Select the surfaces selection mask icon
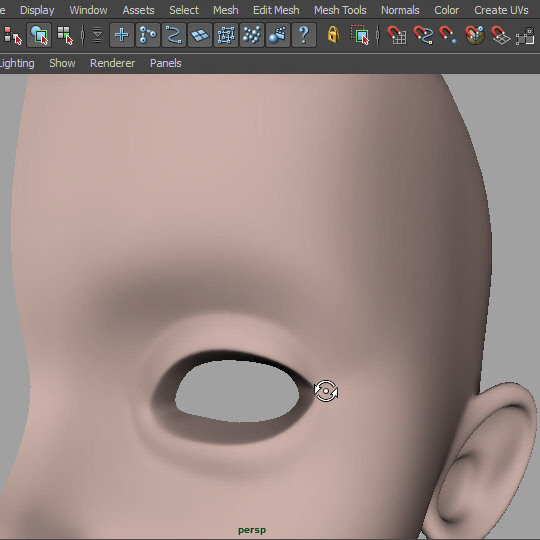The height and width of the screenshot is (540, 540). (x=200, y=35)
